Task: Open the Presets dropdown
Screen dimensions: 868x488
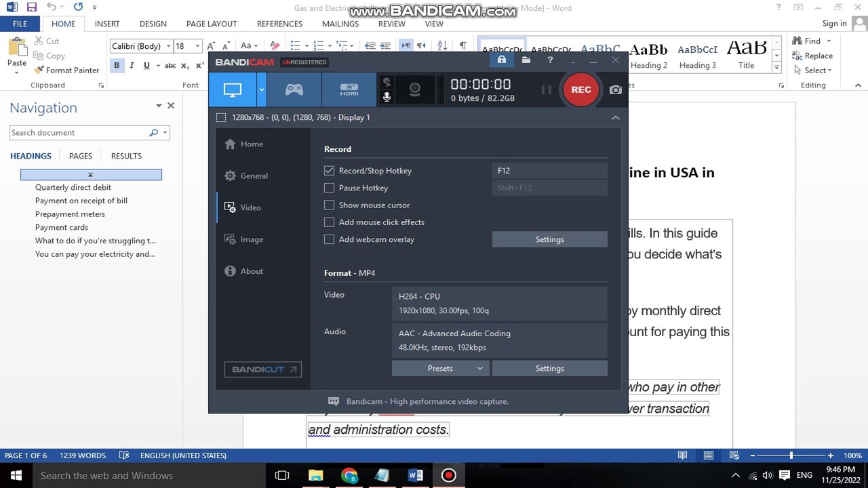Action: tap(439, 368)
